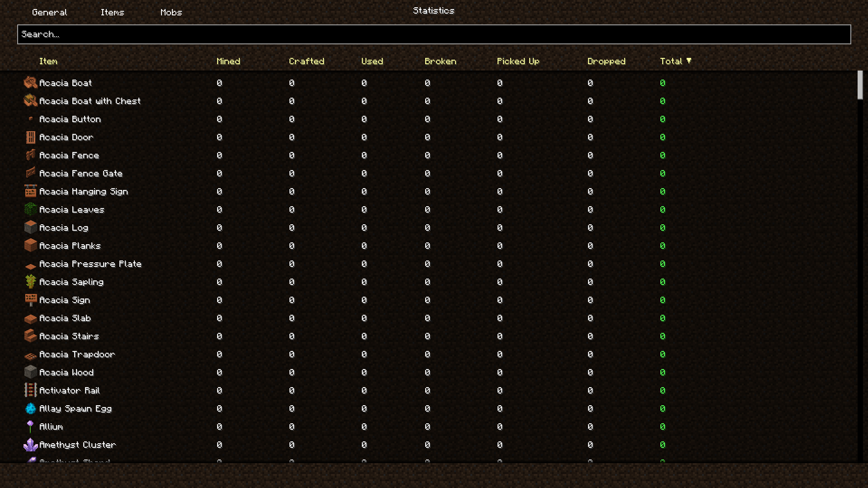Click the Acacia Stairs icon

(30, 336)
